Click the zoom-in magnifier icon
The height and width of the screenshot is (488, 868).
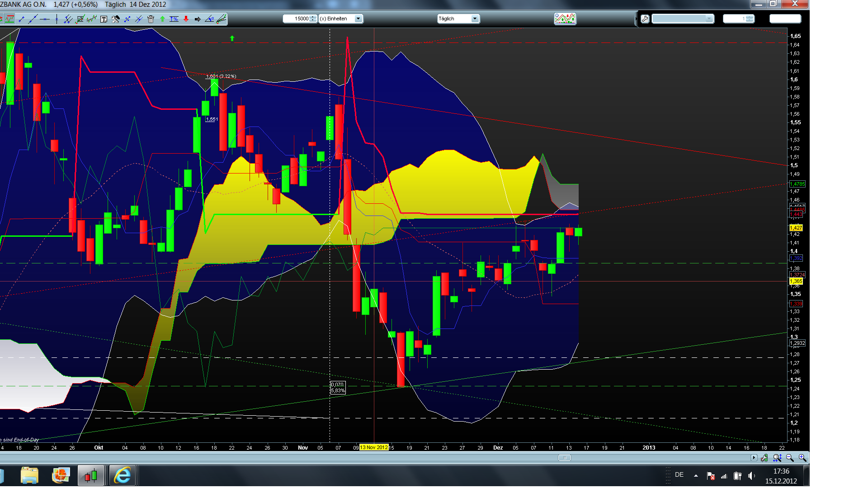(x=802, y=458)
